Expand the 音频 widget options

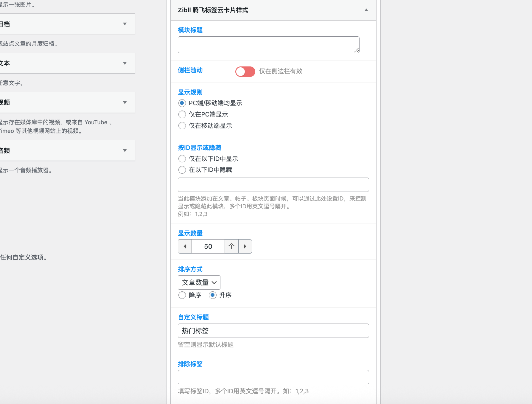[125, 150]
